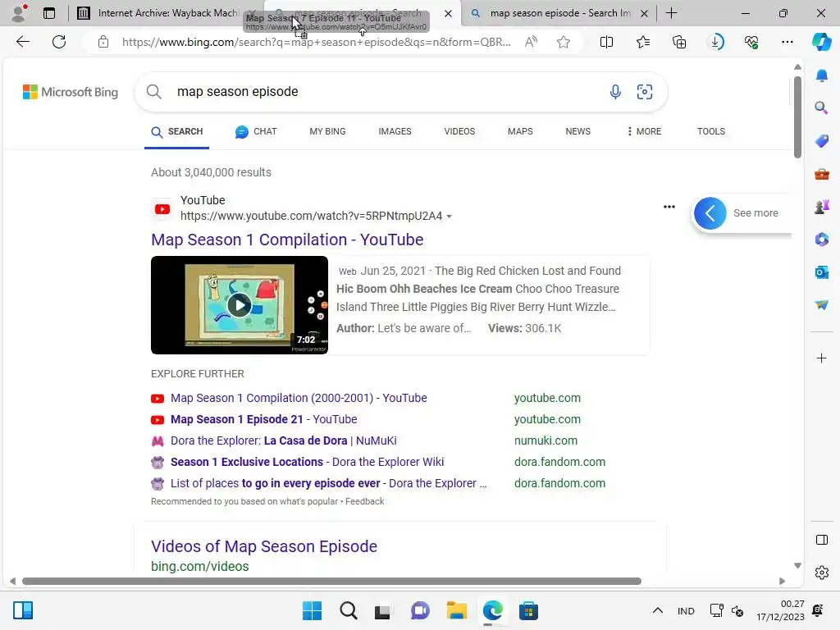Screen dimensions: 840x630
Task: Open sidebar settings gear icon
Action: coord(822,573)
